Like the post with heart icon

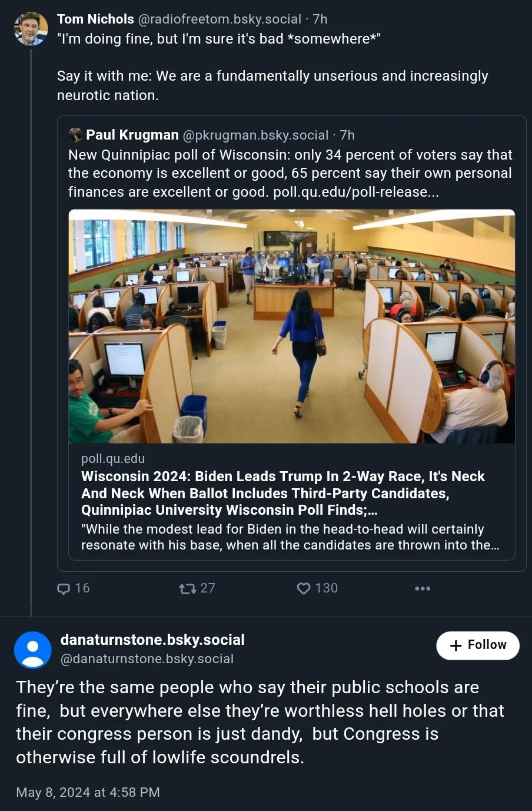tap(304, 588)
